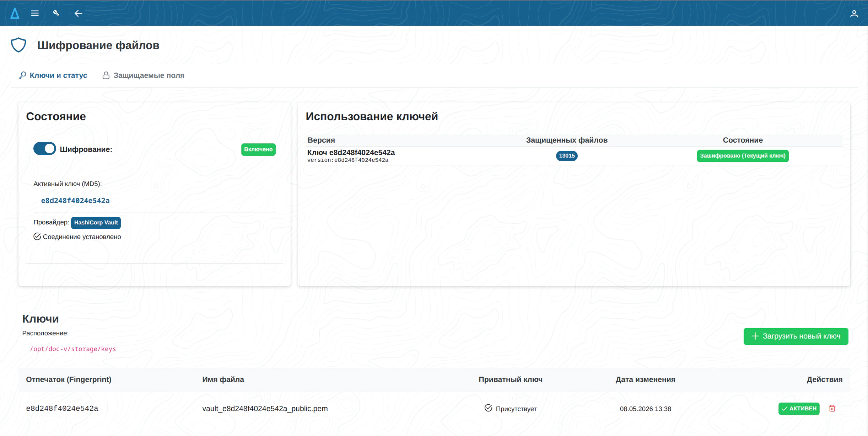
Task: Click Загрузить новый ключ button
Action: [x=796, y=336]
